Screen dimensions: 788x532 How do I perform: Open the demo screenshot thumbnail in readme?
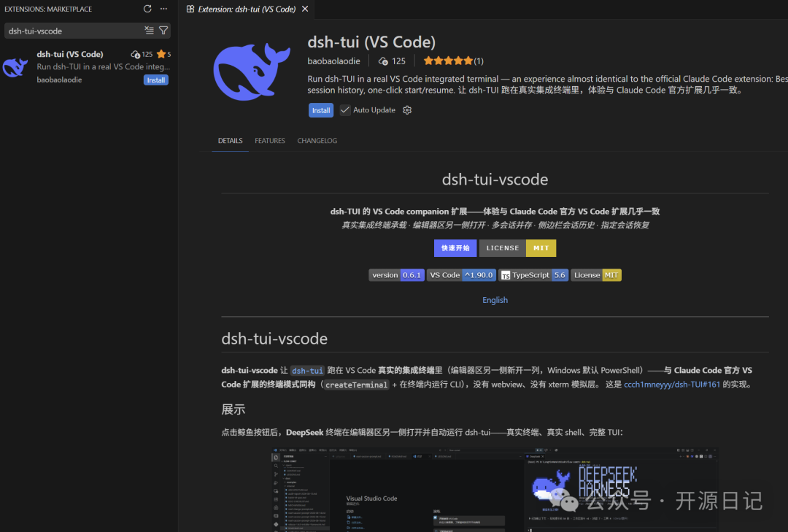tap(495, 489)
